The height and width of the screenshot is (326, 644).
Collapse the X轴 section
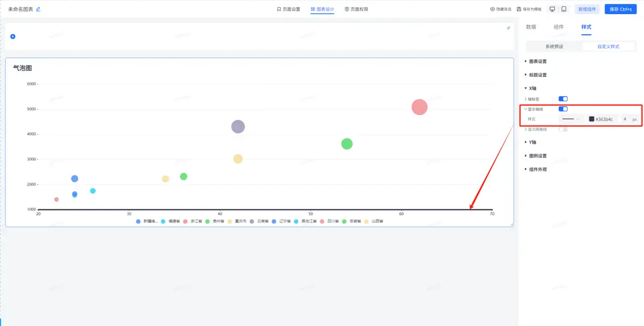point(531,88)
